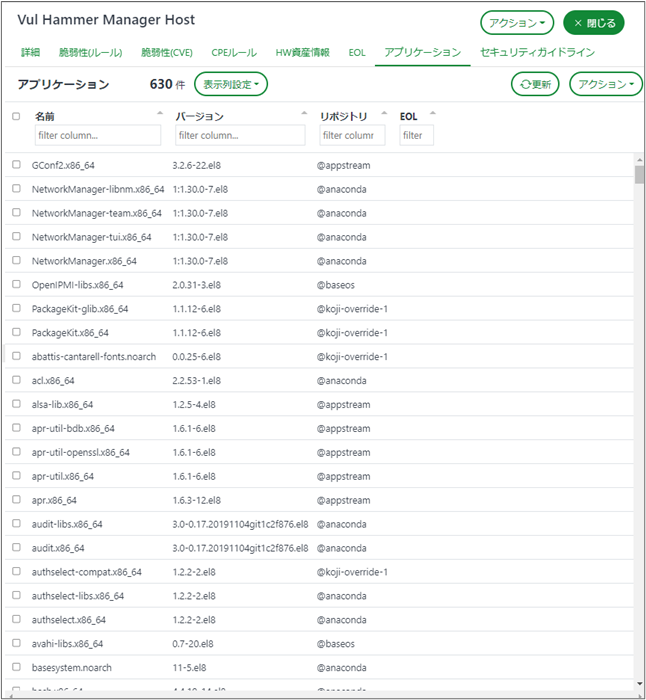The height and width of the screenshot is (700, 646).
Task: Tick the avahi-libs.x86_64 row checkbox
Action: (16, 644)
